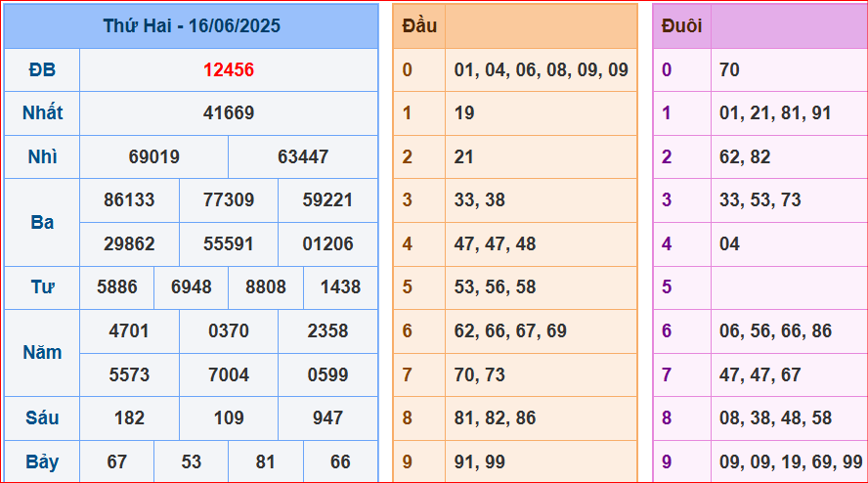
Task: Click Đuôi values 33, 53, 73
Action: tap(760, 200)
